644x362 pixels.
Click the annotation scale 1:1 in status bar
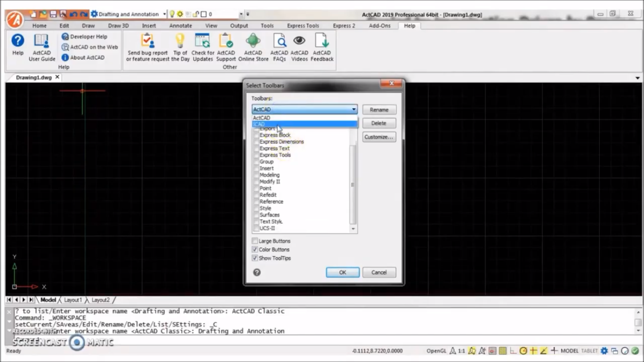click(462, 351)
